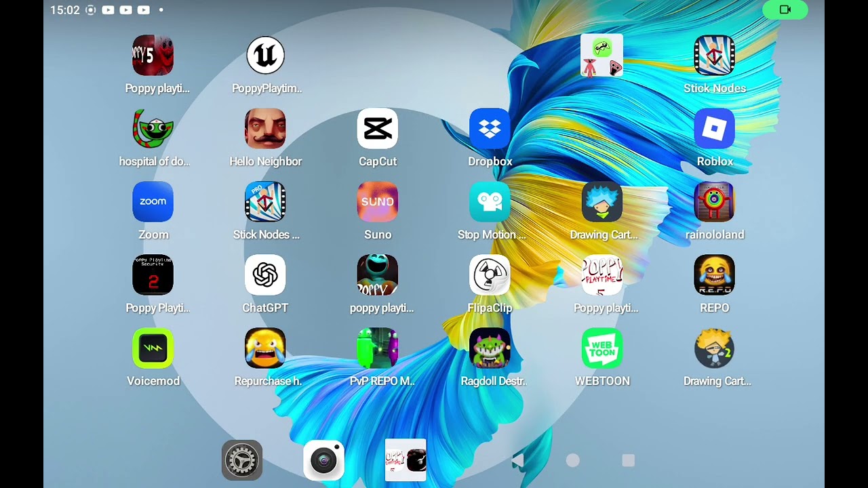Image resolution: width=868 pixels, height=488 pixels.
Task: Tap the Recent apps square button
Action: click(629, 461)
